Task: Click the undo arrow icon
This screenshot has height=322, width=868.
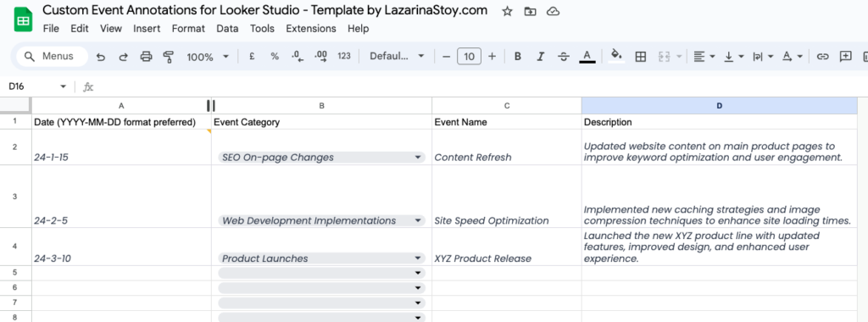Action: (x=100, y=57)
